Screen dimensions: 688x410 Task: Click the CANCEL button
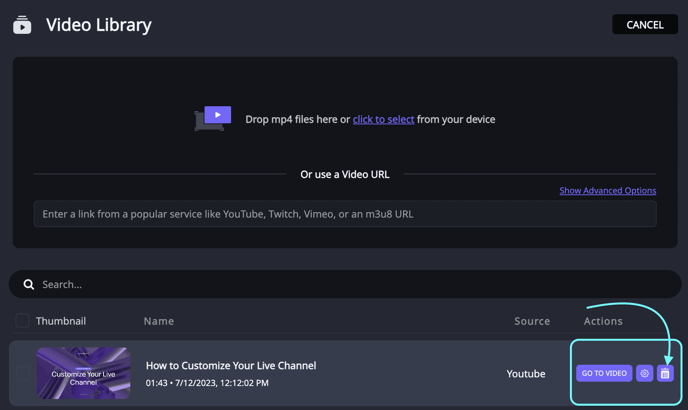point(645,25)
